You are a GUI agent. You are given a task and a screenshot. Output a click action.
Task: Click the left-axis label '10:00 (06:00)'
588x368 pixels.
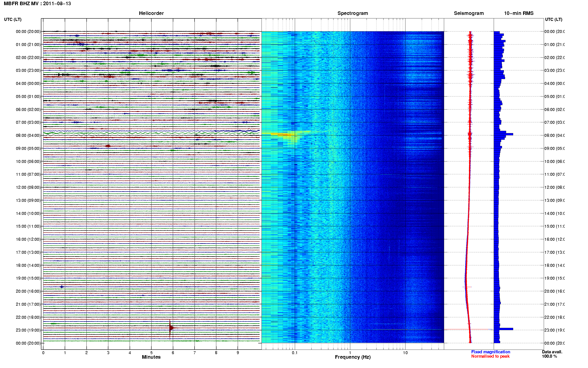(x=28, y=162)
